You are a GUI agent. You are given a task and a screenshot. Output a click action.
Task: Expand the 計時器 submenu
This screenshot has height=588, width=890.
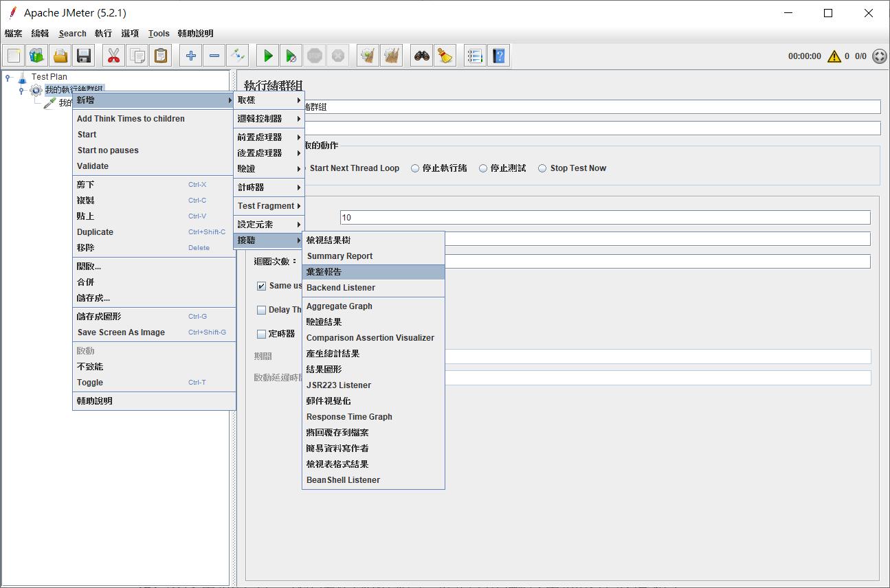[x=269, y=188]
